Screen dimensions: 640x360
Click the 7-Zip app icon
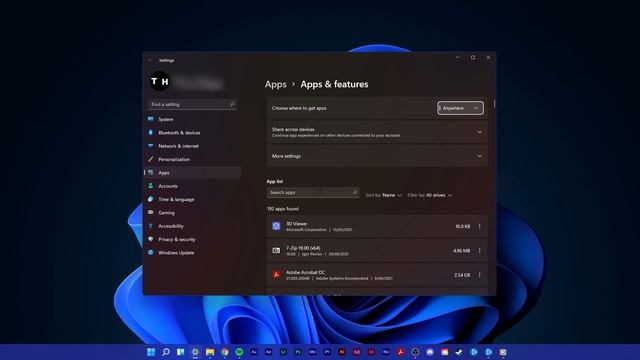(276, 250)
